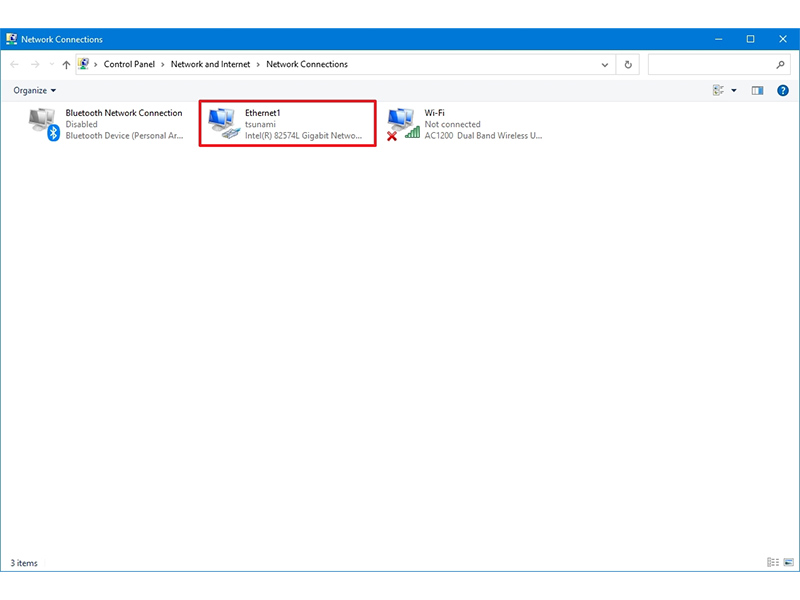Click Network Connections in the breadcrumb
The width and height of the screenshot is (800, 600).
click(x=307, y=64)
